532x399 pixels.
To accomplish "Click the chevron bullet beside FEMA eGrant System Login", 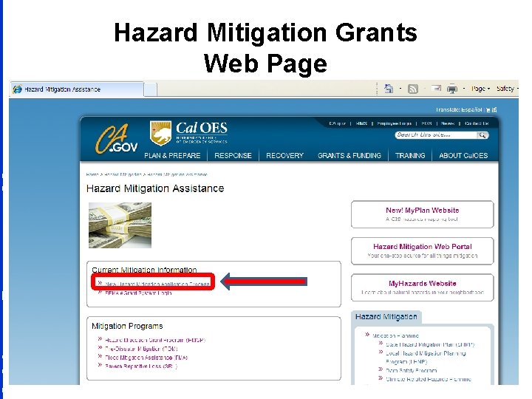I will pos(100,292).
